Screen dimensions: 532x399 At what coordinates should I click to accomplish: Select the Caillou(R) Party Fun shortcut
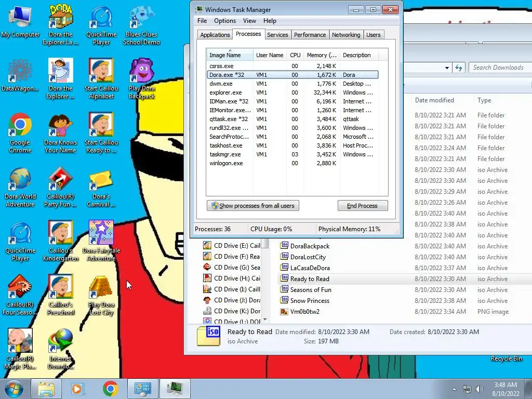pyautogui.click(x=60, y=187)
